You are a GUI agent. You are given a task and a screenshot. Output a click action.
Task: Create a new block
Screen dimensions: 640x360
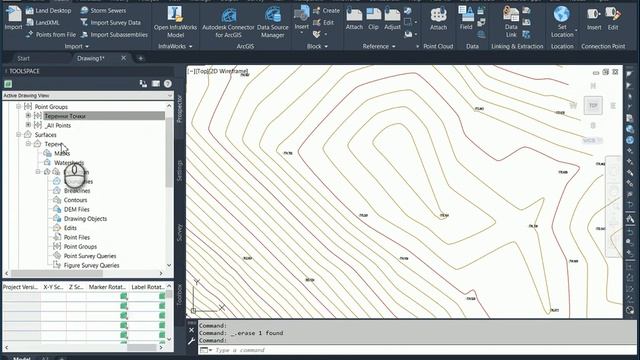click(326, 11)
